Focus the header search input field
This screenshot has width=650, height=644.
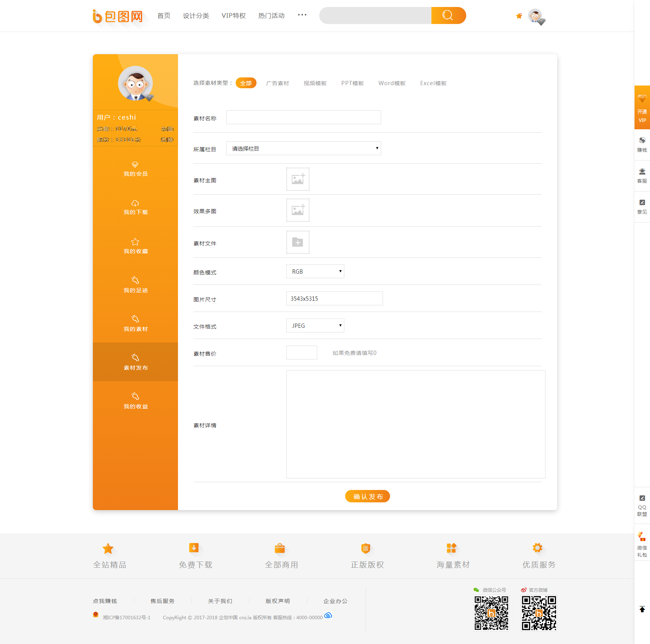[x=375, y=15]
